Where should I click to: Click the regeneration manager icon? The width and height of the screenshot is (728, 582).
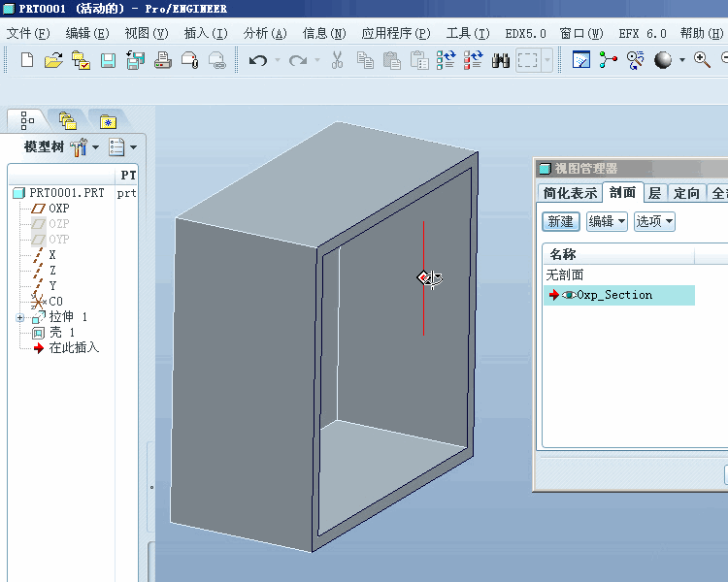click(473, 60)
